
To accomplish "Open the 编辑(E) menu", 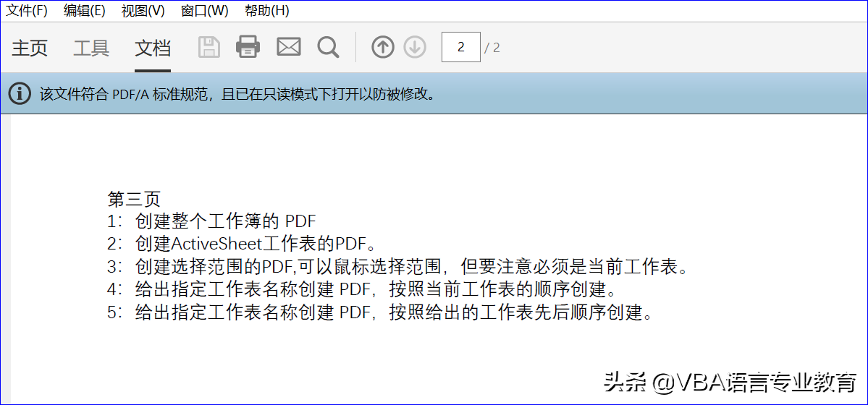I will pyautogui.click(x=84, y=11).
